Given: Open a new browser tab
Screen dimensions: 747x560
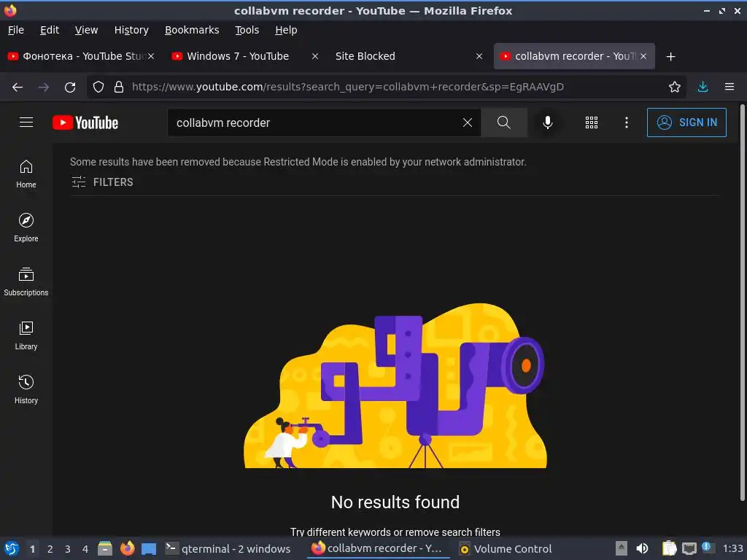Looking at the screenshot, I should pos(671,57).
